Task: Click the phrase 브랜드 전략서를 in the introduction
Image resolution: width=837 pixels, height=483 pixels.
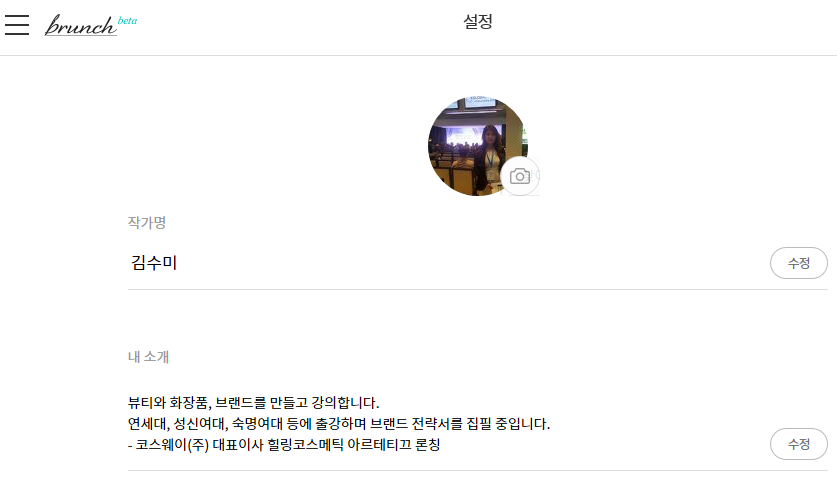Action: tap(416, 424)
